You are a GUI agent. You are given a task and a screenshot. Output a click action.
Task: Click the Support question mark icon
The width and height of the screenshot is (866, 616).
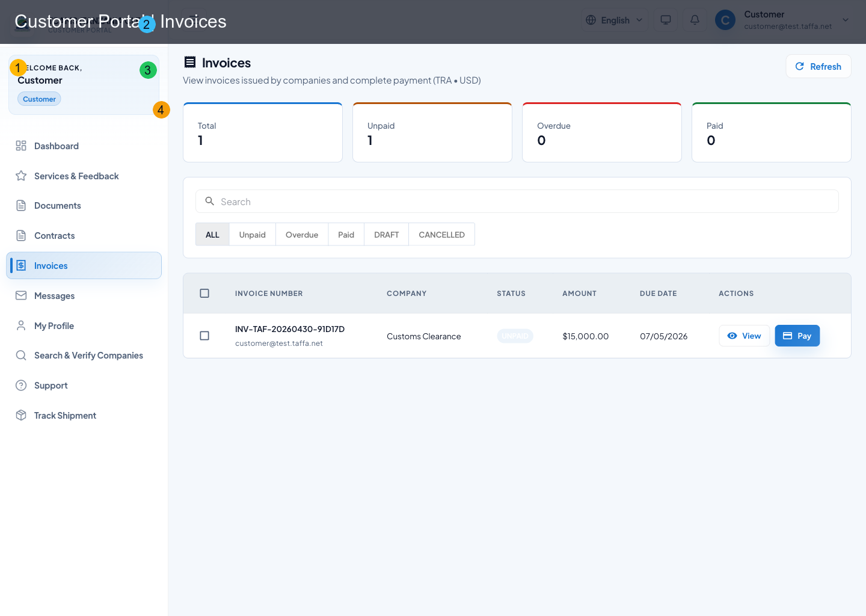point(21,386)
